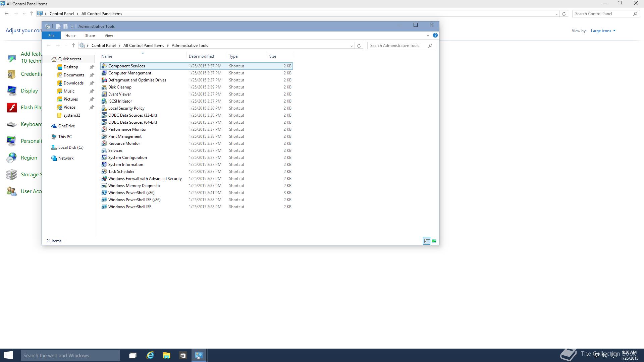This screenshot has width=644, height=362.
Task: Open the Windows Start button
Action: [8, 355]
